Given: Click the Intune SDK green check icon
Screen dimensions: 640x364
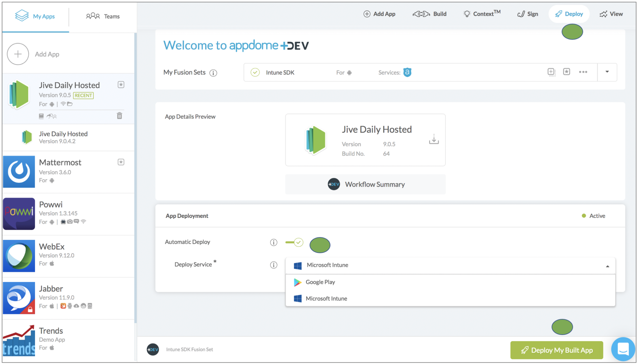Looking at the screenshot, I should click(x=255, y=72).
